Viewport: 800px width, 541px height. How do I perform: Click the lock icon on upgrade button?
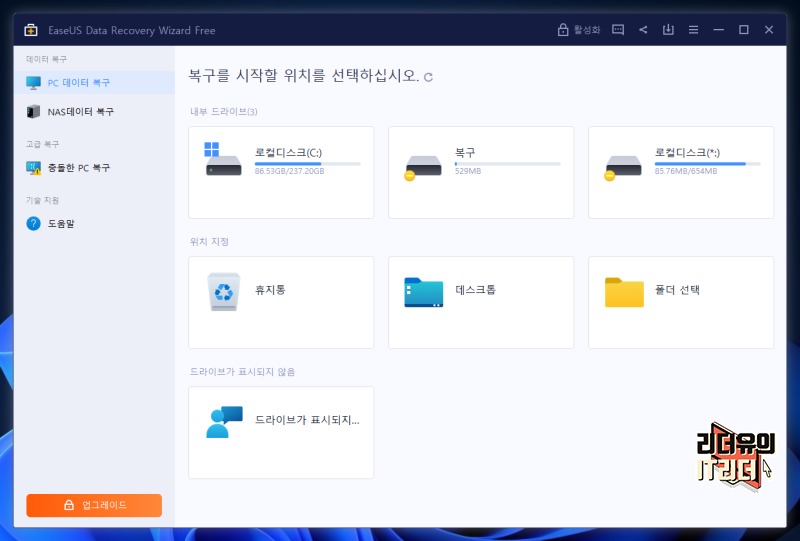(69, 505)
